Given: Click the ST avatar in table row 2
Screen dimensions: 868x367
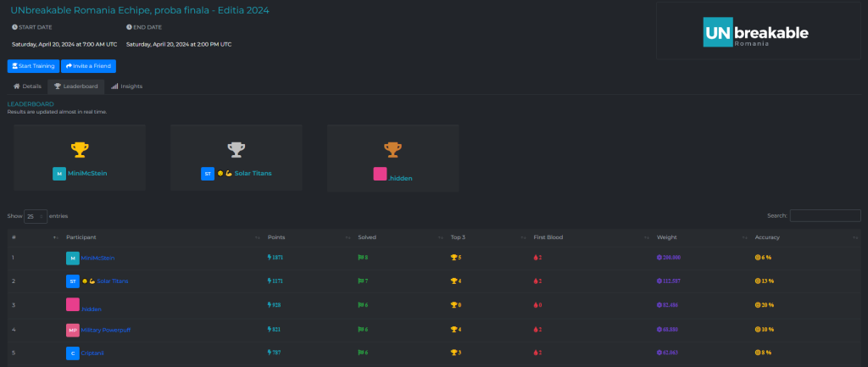Looking at the screenshot, I should click(x=72, y=281).
